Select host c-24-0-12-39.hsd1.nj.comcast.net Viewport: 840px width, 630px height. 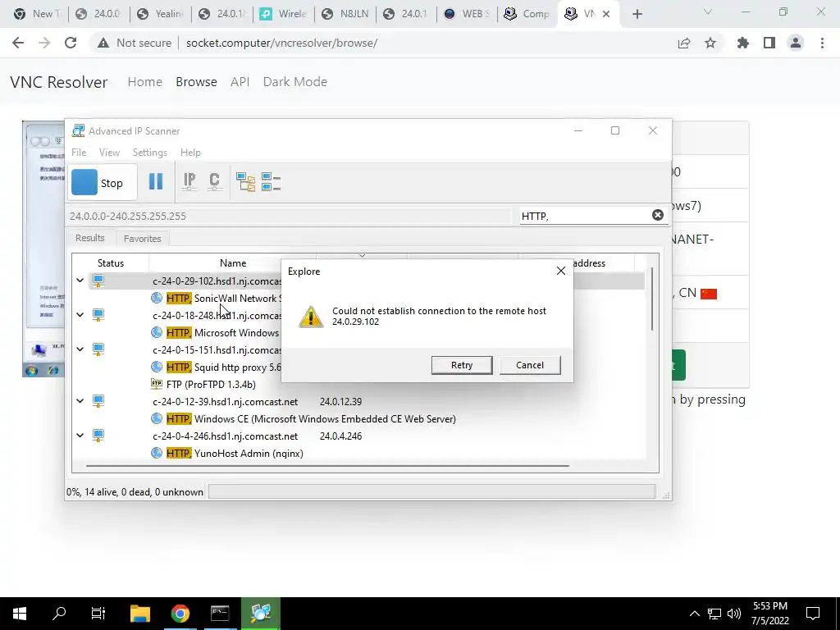click(225, 401)
